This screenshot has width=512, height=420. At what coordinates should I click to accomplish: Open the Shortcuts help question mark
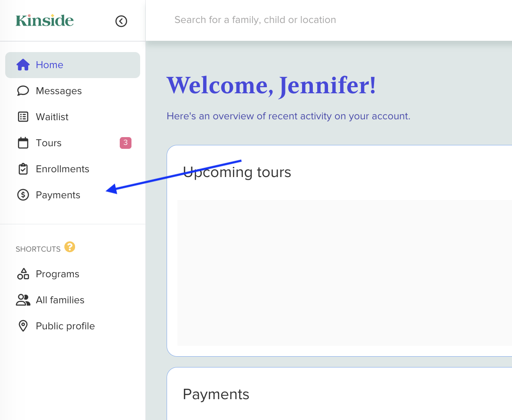pos(69,247)
